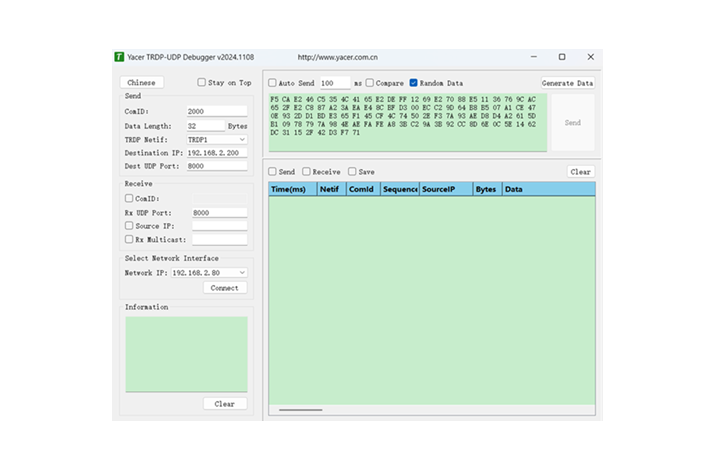Click the ComID input field under Send

click(217, 111)
